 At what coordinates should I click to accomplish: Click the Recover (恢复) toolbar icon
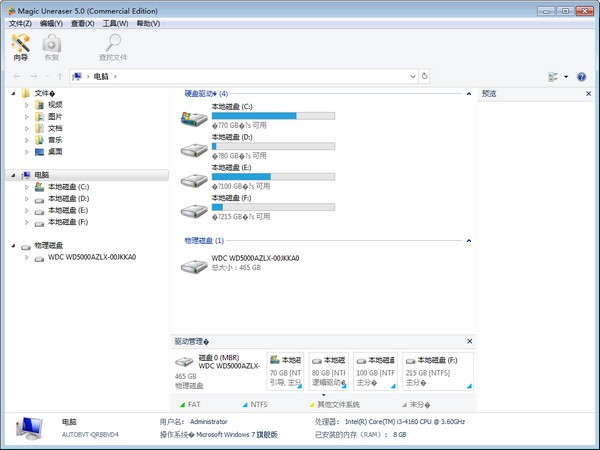click(52, 47)
